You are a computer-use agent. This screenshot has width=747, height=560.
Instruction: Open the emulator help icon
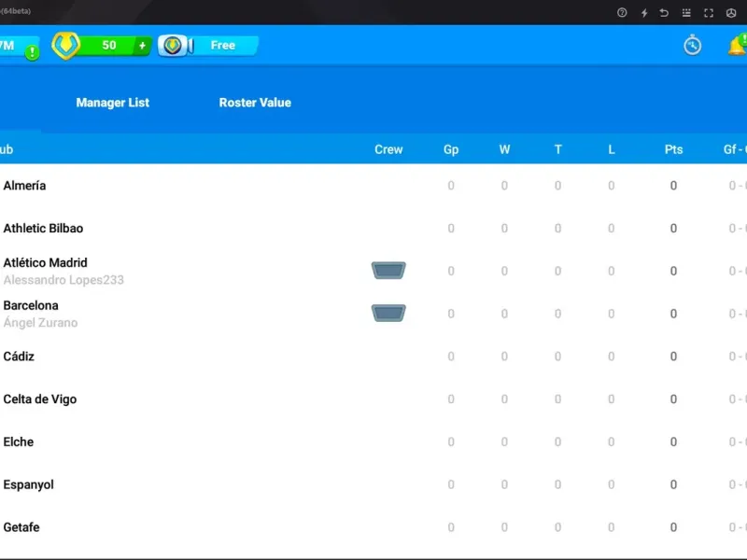click(x=622, y=13)
